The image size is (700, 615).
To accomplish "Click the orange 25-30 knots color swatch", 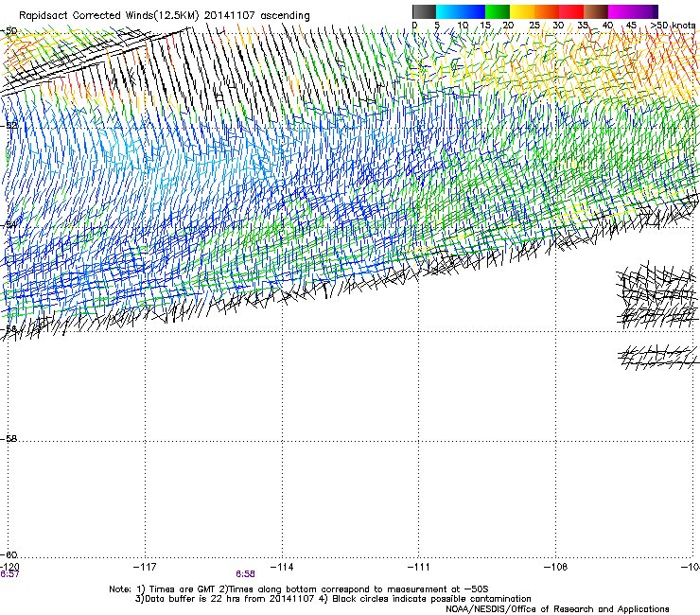I will [x=547, y=11].
